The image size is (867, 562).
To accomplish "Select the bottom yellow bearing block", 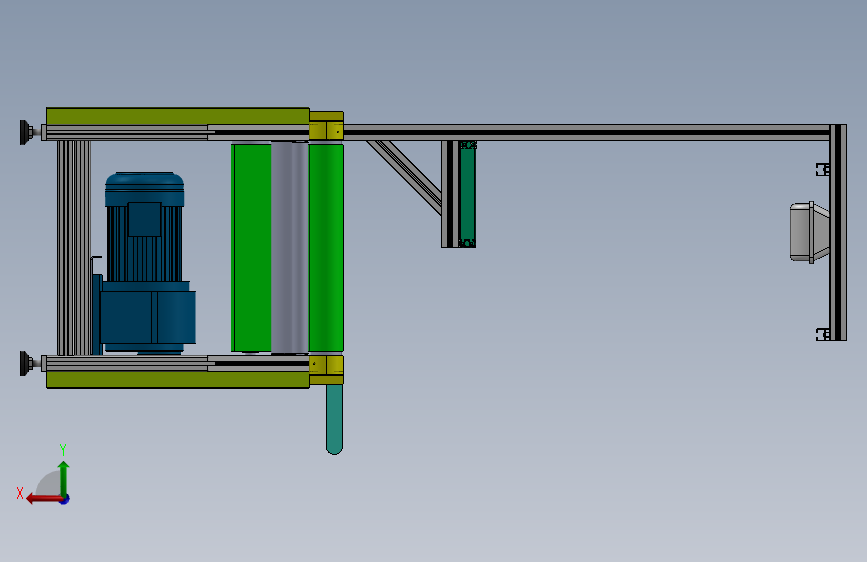I will [326, 370].
